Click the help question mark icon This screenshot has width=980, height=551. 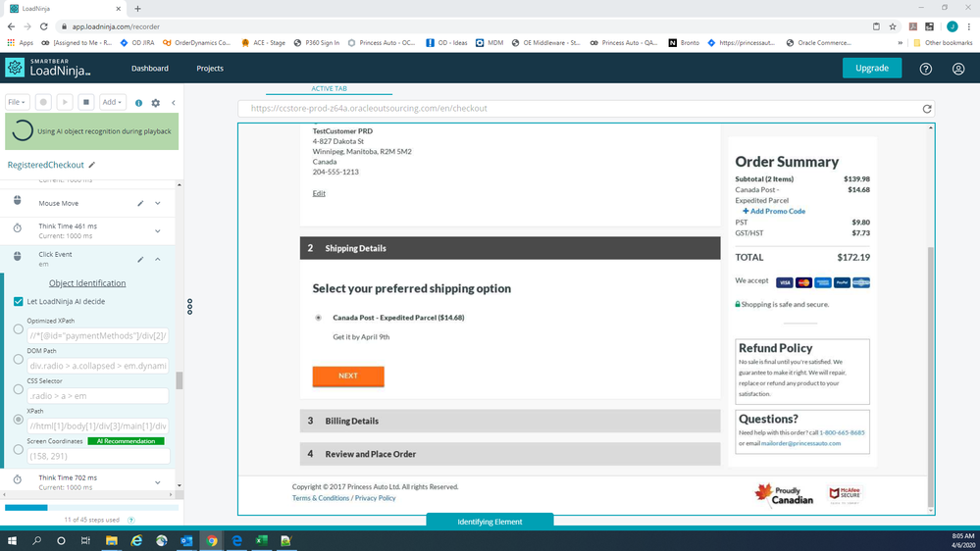point(925,69)
